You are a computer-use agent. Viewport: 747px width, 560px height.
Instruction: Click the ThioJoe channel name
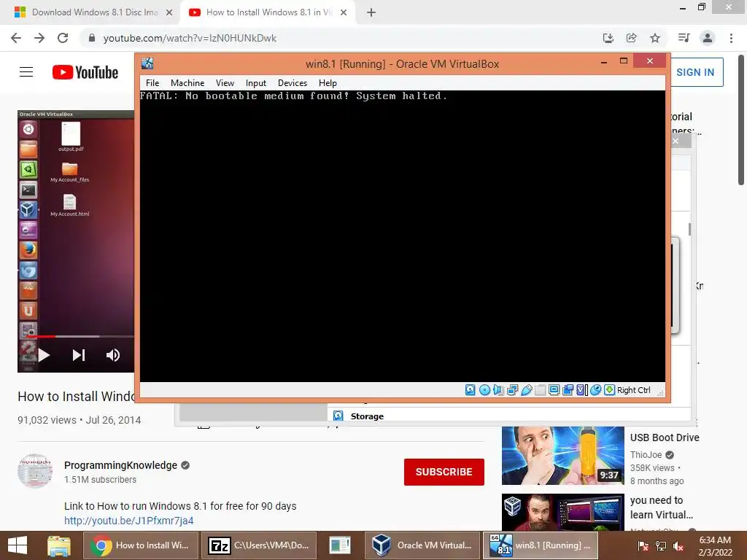pos(646,455)
